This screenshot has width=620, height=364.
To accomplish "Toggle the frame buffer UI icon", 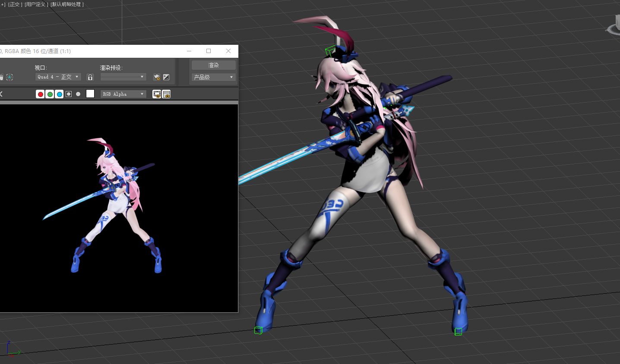I will [167, 94].
